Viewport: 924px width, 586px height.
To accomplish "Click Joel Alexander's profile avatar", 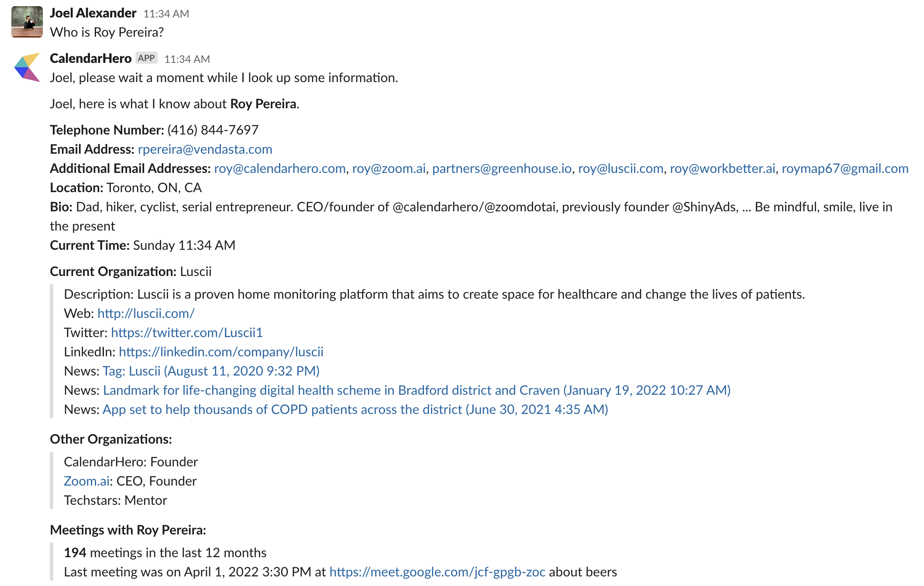I will [x=27, y=22].
